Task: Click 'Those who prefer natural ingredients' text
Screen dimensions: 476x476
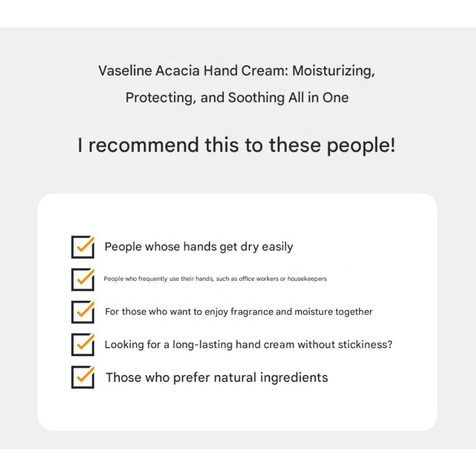Action: click(x=217, y=377)
